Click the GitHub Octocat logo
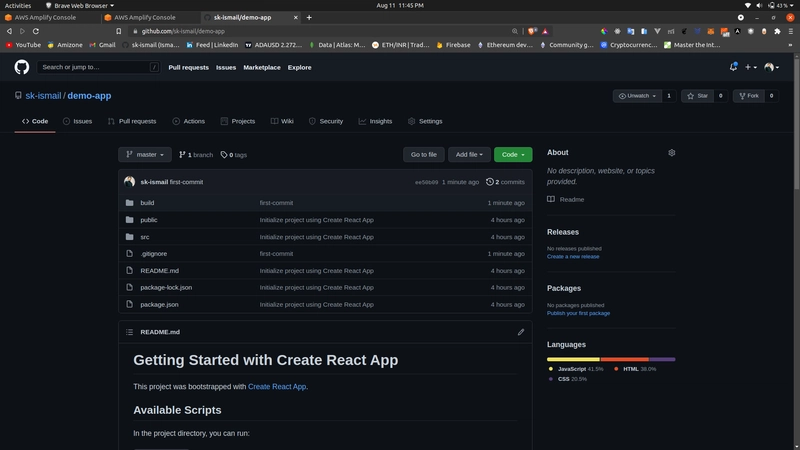This screenshot has height=450, width=800. tap(22, 67)
